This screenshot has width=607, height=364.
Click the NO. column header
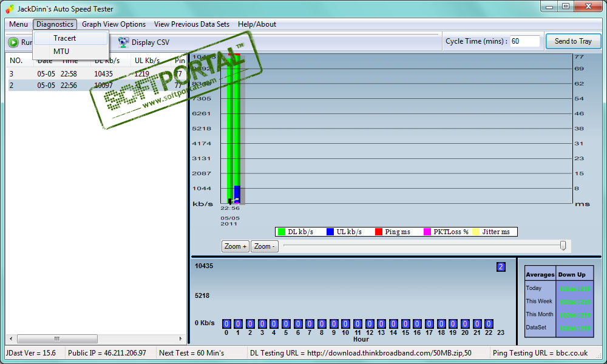[x=16, y=60]
